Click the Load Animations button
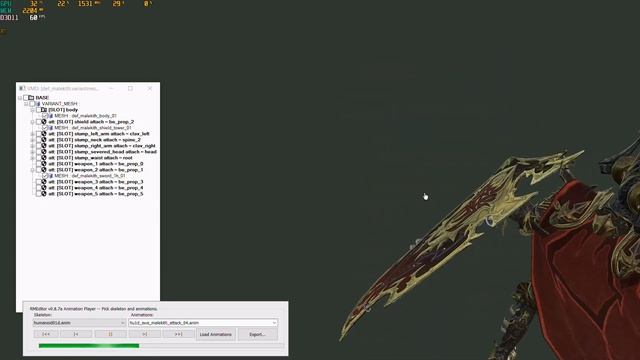Viewport: 640px width, 360px height. coord(216,334)
